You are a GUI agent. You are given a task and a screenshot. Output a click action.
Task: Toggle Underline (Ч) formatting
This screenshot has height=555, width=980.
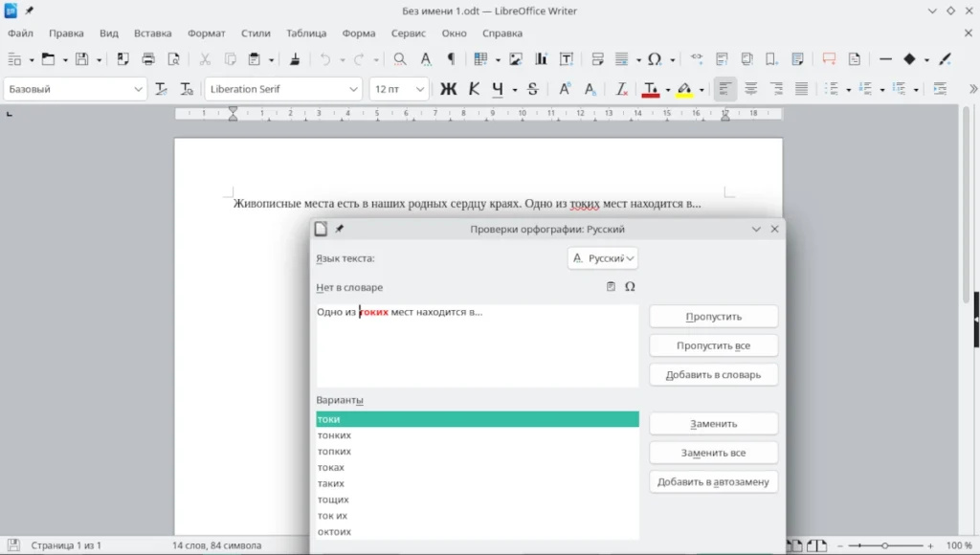[498, 89]
